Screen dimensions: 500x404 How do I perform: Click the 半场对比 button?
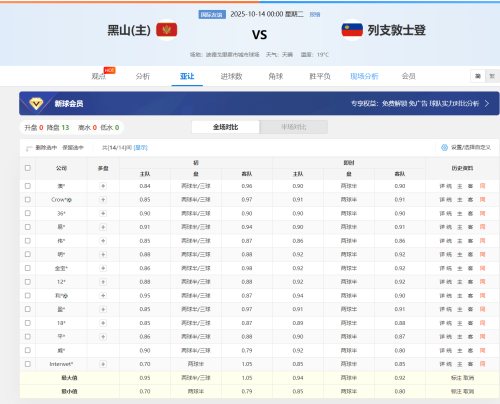click(x=294, y=127)
